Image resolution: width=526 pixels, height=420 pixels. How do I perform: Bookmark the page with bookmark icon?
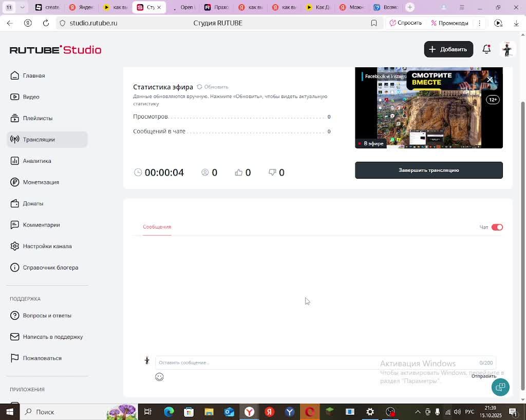[x=374, y=23]
